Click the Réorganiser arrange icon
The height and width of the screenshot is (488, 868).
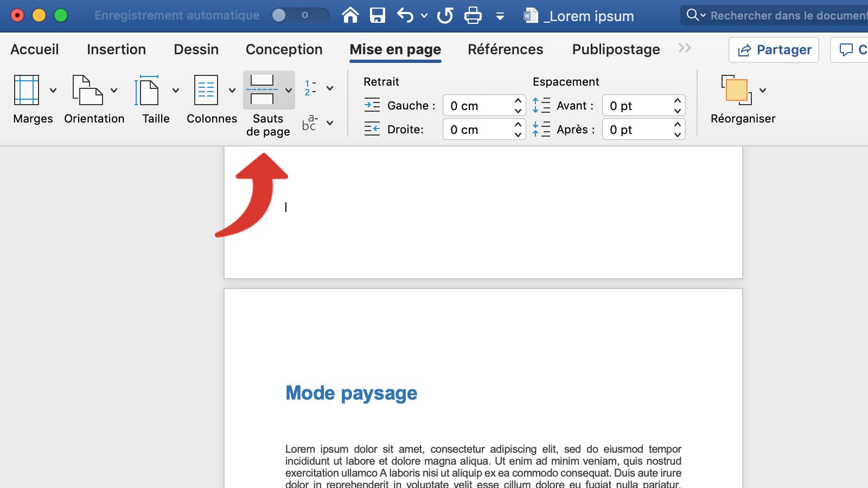pos(737,90)
